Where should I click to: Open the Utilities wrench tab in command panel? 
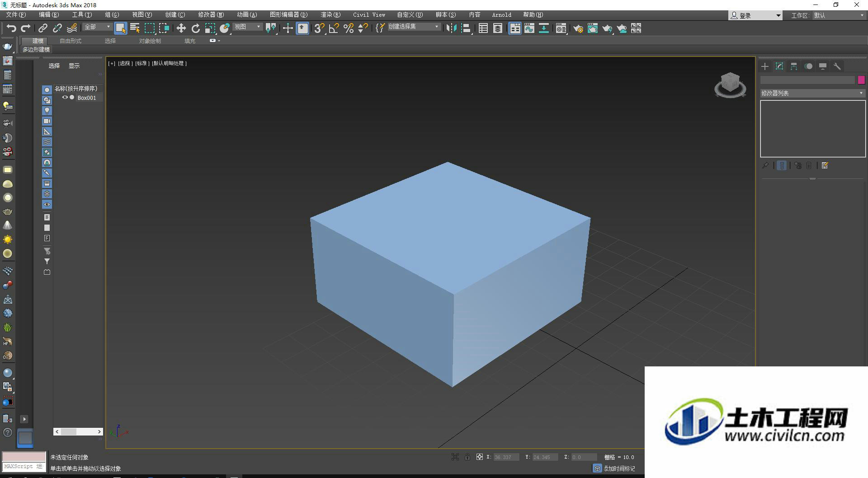pyautogui.click(x=837, y=66)
